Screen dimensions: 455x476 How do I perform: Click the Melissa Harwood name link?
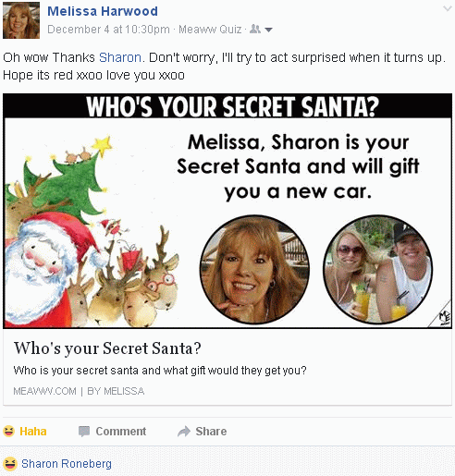click(x=103, y=11)
